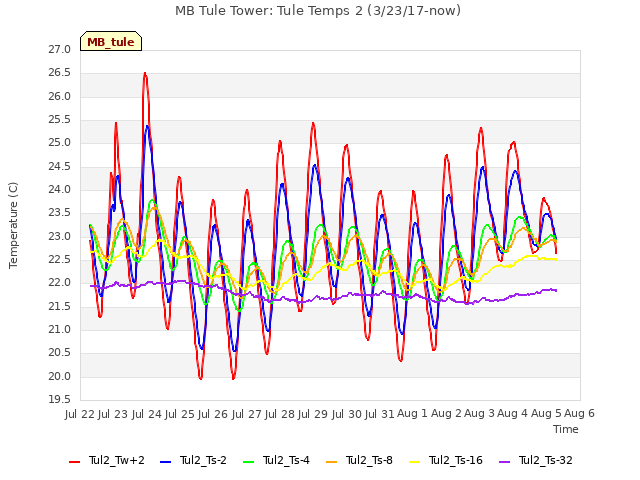640x480 pixels.
Task: Click the Jul 22 x-axis tick label
Action: coord(80,414)
